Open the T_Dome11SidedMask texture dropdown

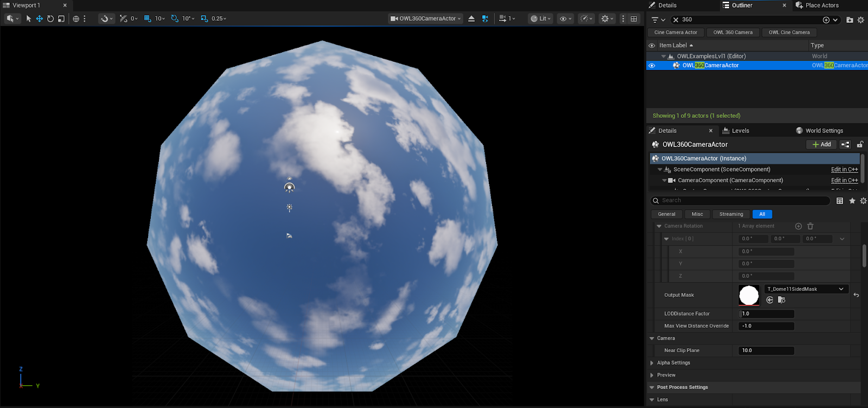pyautogui.click(x=806, y=289)
